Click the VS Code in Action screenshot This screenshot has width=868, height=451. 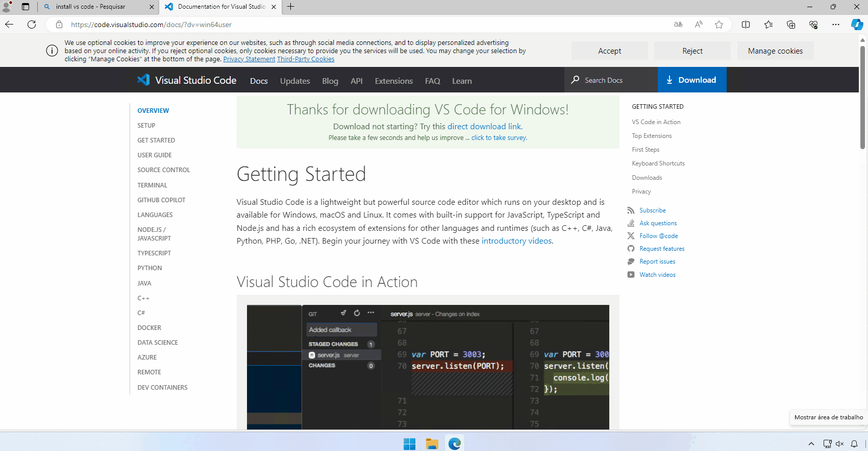tap(428, 367)
